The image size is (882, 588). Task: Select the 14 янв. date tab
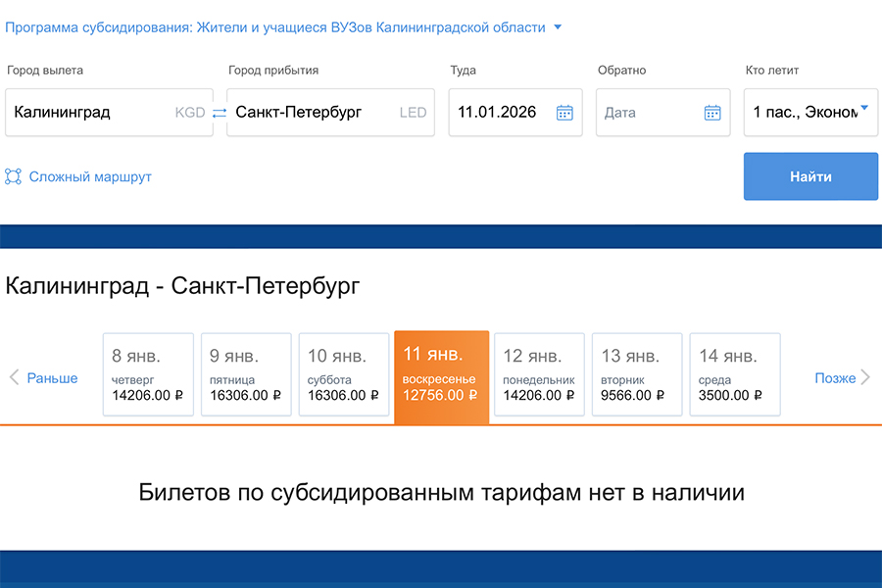[x=734, y=374]
